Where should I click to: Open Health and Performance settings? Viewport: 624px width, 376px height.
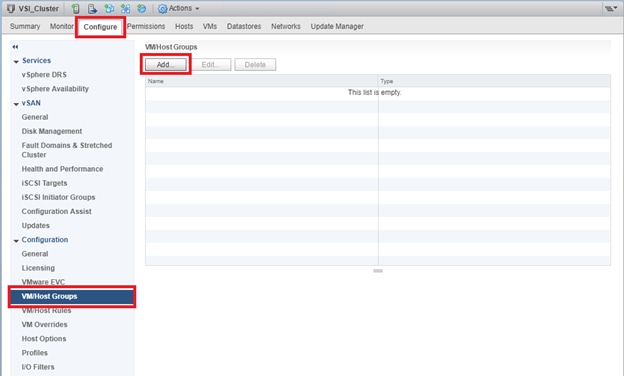coord(62,169)
